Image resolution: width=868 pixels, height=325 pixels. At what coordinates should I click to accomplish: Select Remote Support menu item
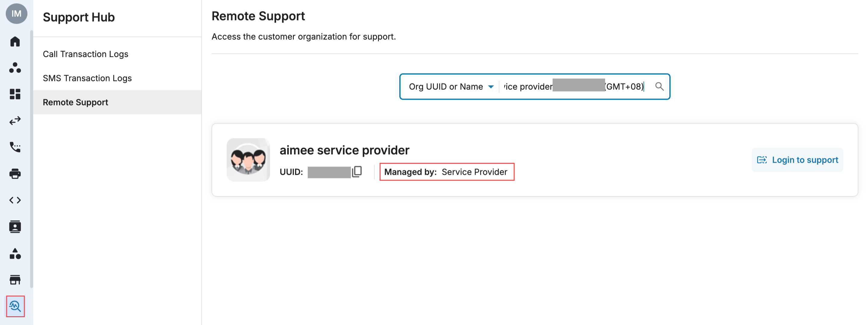[117, 102]
